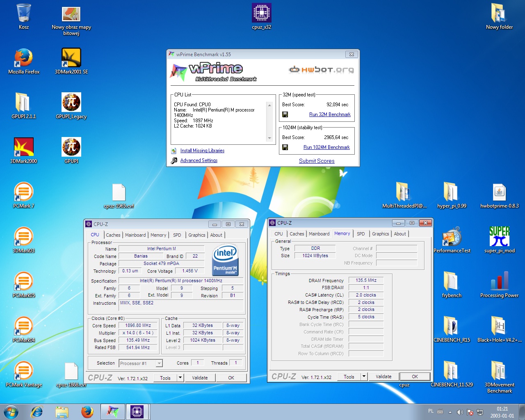
Task: Launch 3DMark2001 SE shortcut
Action: coord(71,62)
